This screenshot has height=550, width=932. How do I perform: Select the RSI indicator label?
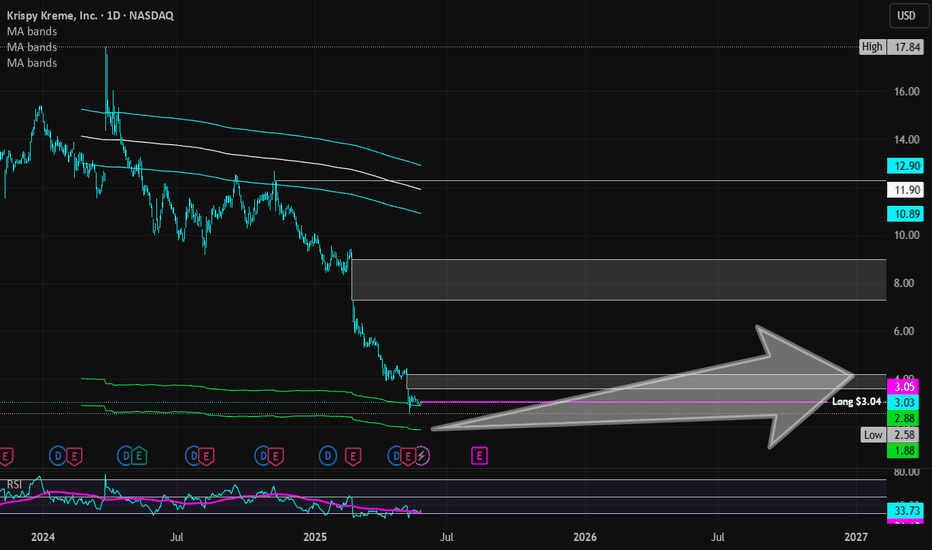(14, 485)
